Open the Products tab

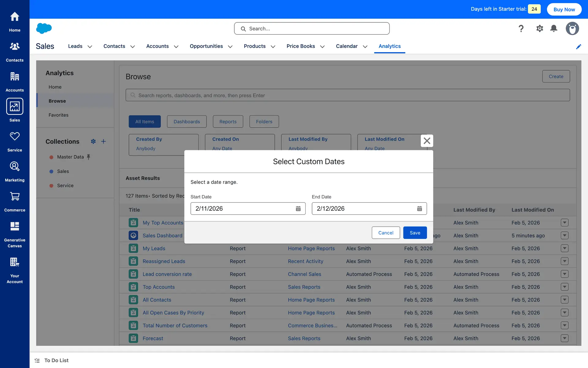(x=254, y=46)
